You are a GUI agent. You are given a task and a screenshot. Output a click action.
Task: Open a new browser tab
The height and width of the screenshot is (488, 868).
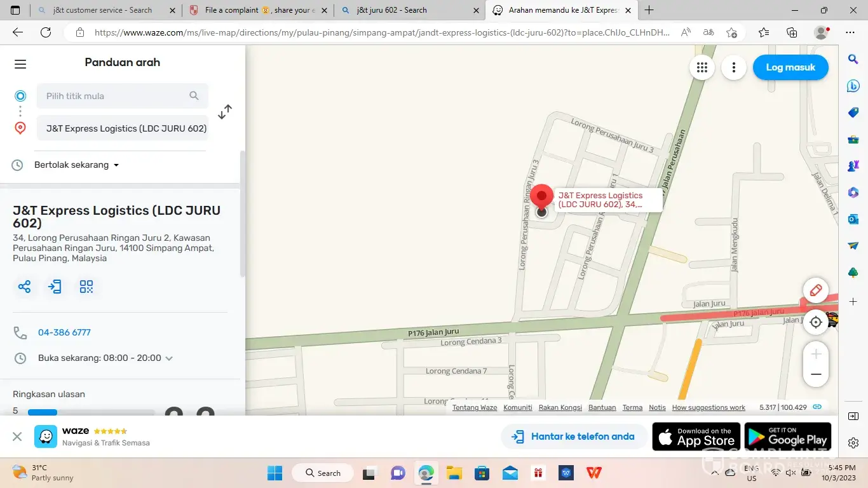[x=649, y=10]
